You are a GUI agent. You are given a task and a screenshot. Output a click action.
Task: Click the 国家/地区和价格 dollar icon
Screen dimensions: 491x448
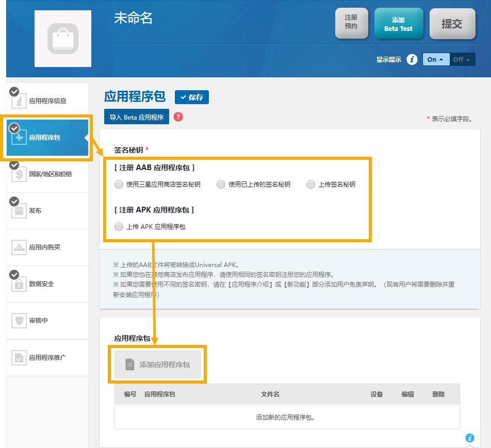click(19, 174)
